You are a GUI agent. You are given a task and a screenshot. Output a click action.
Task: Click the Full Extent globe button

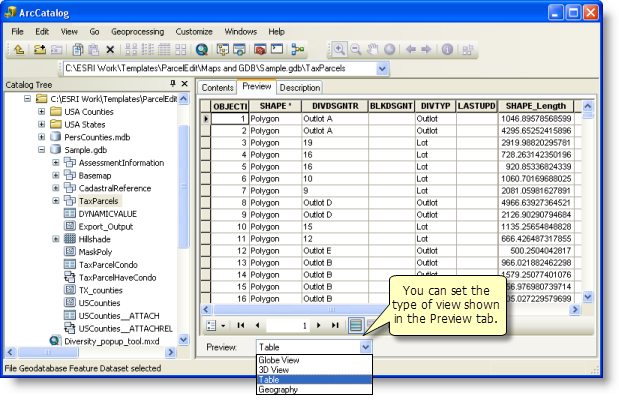390,49
